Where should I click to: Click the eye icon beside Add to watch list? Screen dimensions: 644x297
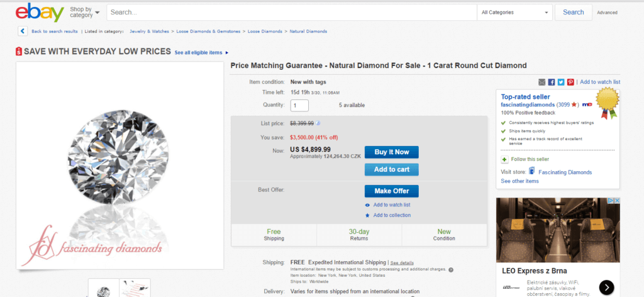(x=367, y=205)
